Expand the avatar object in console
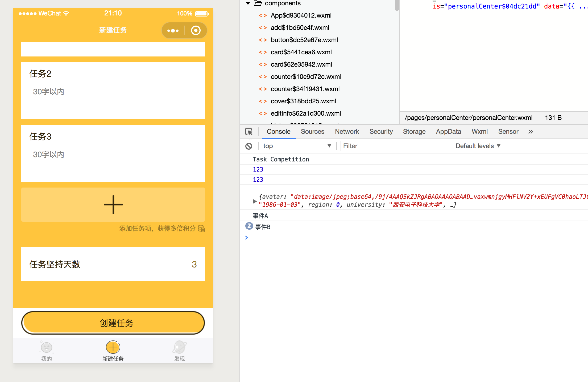 pos(255,201)
